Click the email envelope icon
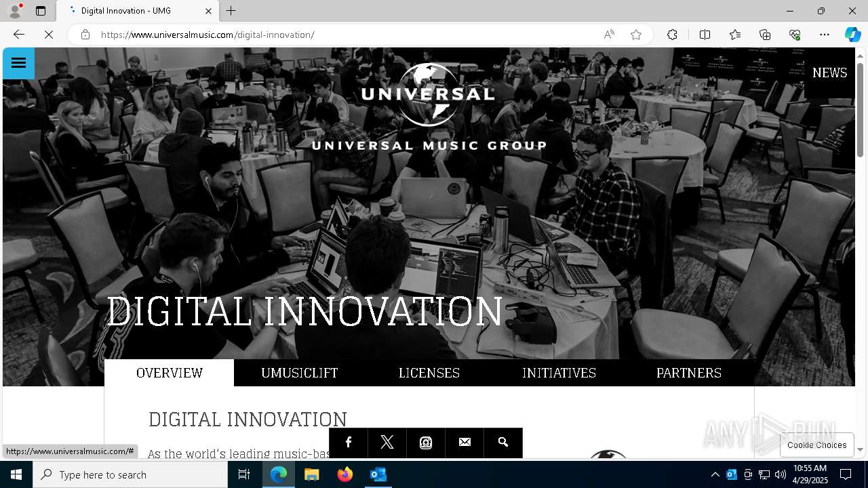The width and height of the screenshot is (868, 488). (x=465, y=443)
